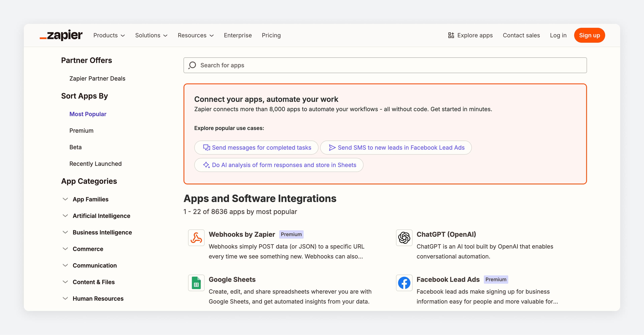Open the Google Sheets title link
644x335 pixels.
pos(232,279)
